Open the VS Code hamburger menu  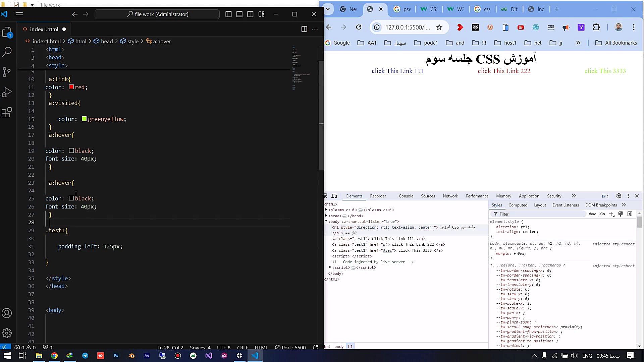[19, 14]
